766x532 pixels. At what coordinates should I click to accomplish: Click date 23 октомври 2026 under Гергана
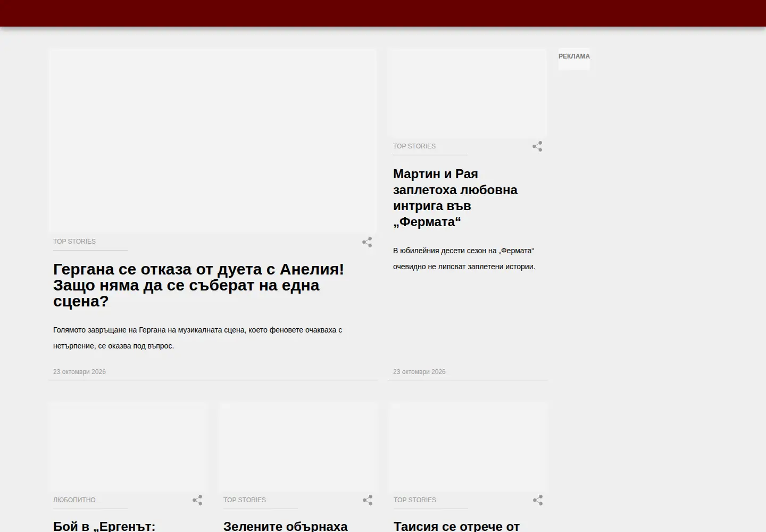pos(79,372)
